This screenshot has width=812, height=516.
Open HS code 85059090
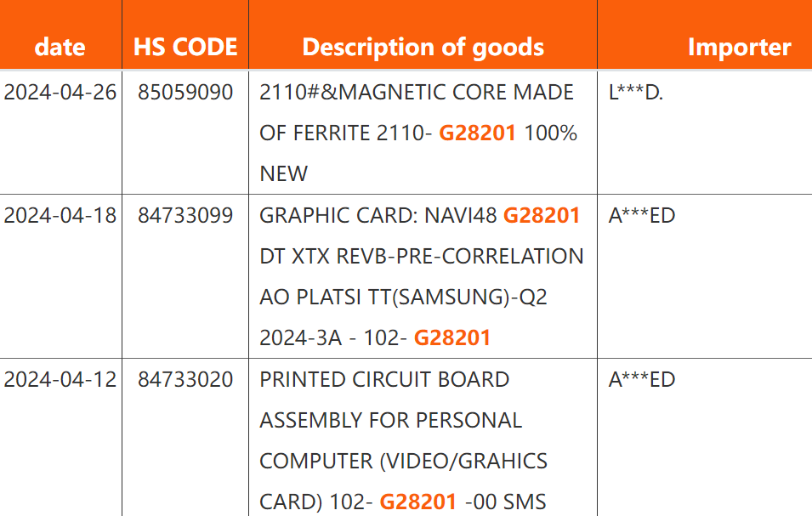185,93
